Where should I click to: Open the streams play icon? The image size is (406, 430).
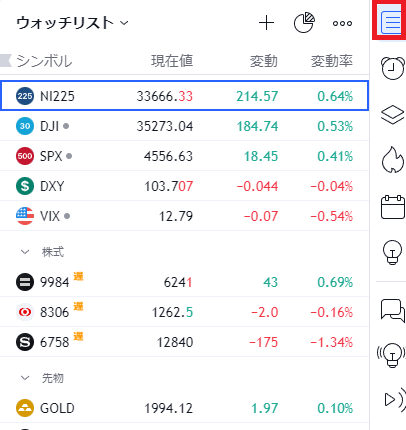click(394, 399)
